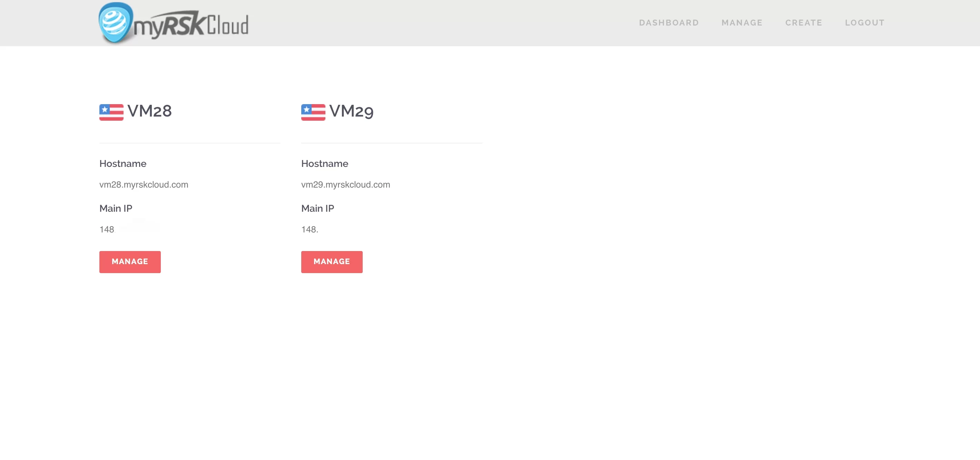Click the red Manage button under VM28
The height and width of the screenshot is (460, 980).
pos(130,262)
